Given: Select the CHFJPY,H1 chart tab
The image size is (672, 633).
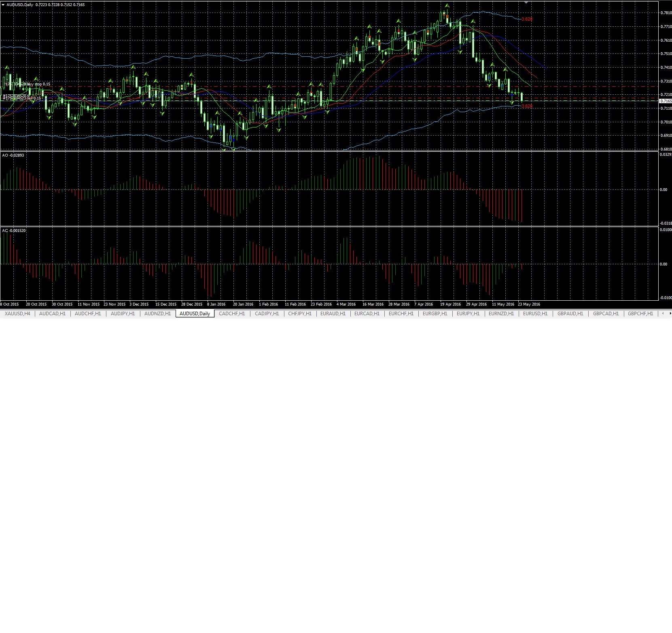Looking at the screenshot, I should [300, 314].
